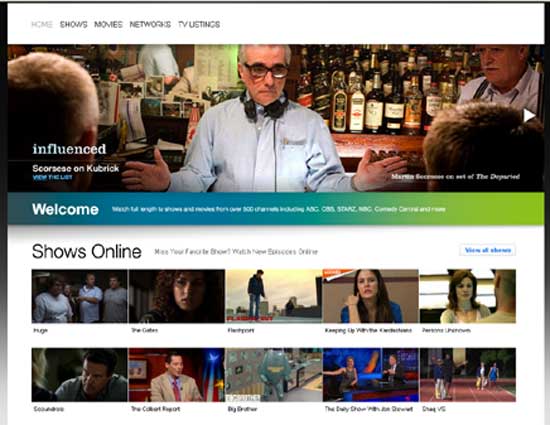Viewport: 550px width, 425px height.
Task: Go to the SHOWS navigation item
Action: (74, 25)
